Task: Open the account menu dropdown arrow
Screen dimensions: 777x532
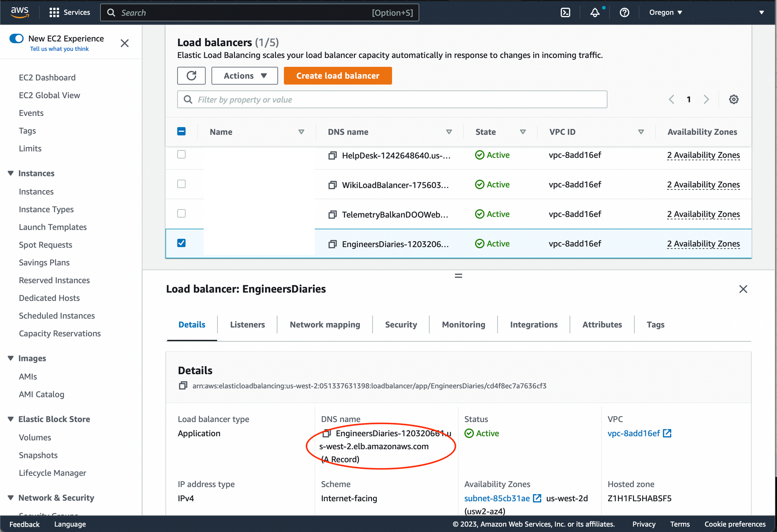Action: (761, 12)
